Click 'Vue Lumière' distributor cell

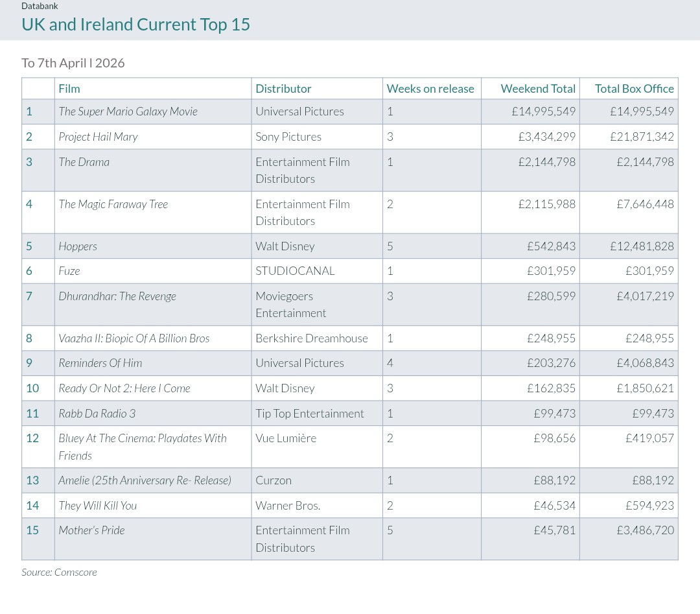[x=286, y=438]
